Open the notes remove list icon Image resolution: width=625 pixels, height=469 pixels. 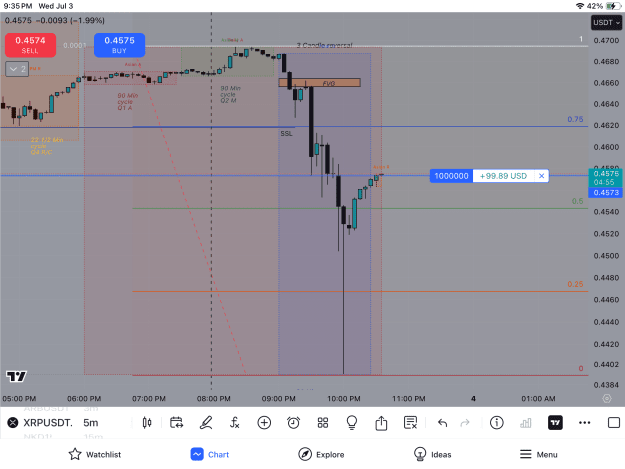pyautogui.click(x=410, y=422)
